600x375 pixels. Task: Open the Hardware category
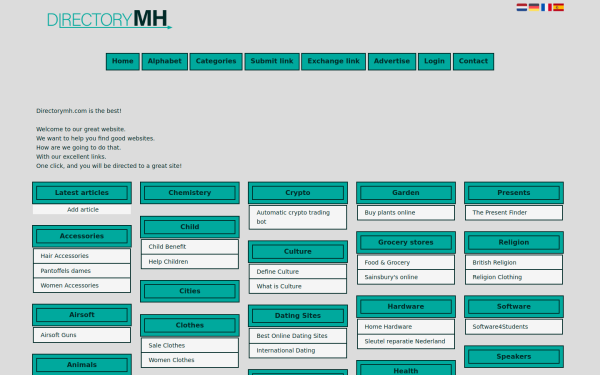coord(406,307)
